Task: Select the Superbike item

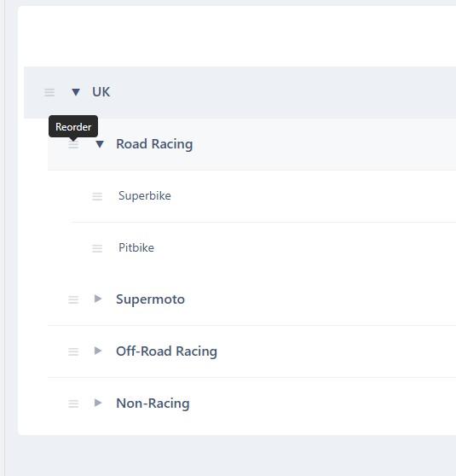Action: [x=145, y=196]
